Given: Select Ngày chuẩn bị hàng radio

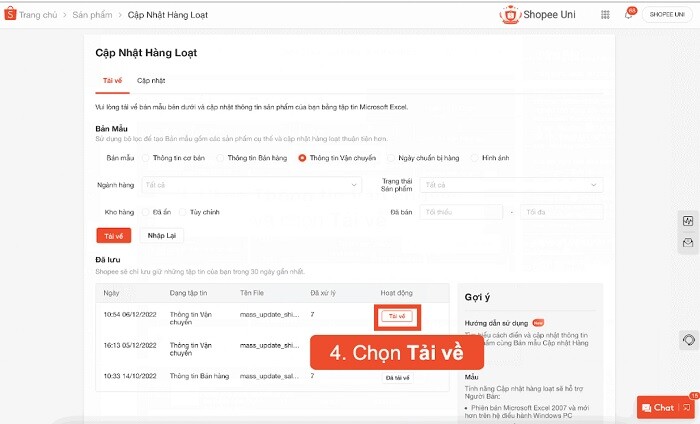Looking at the screenshot, I should pos(391,158).
